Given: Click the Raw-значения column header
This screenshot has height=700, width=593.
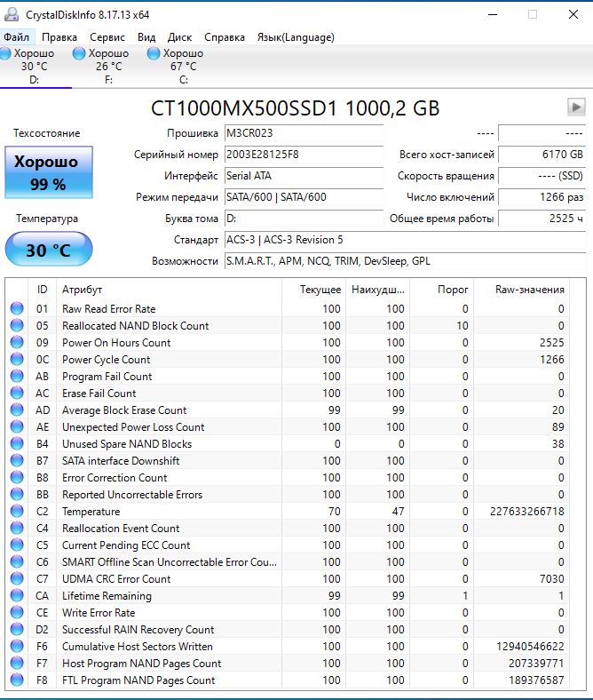Looking at the screenshot, I should click(x=522, y=290).
